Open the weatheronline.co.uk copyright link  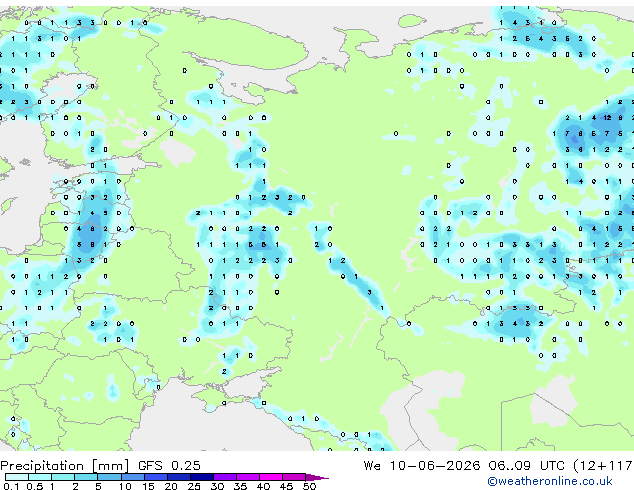[549, 481]
